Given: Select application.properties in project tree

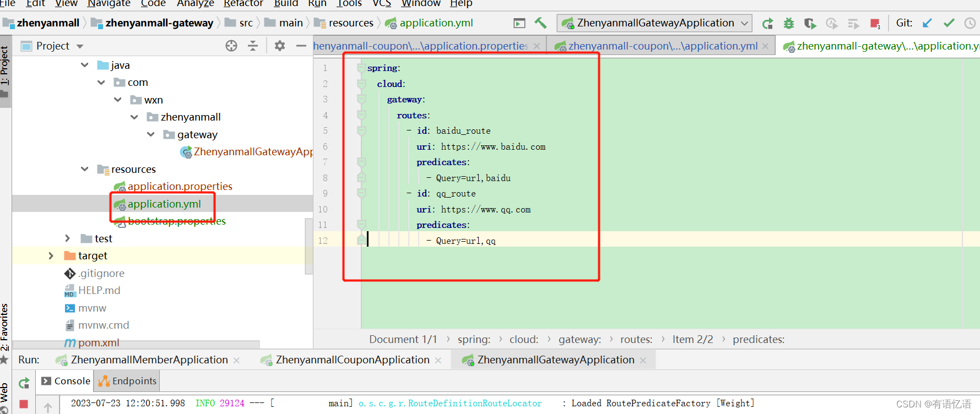Looking at the screenshot, I should pos(180,187).
